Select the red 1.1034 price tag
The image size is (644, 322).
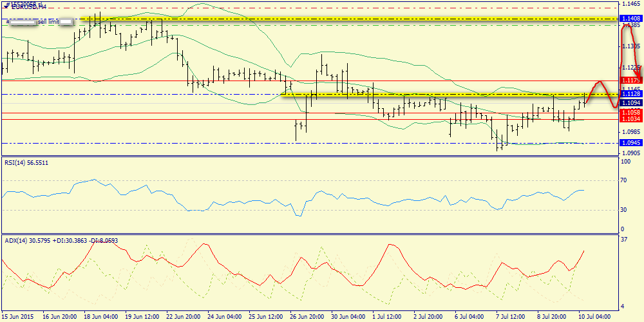(629, 119)
